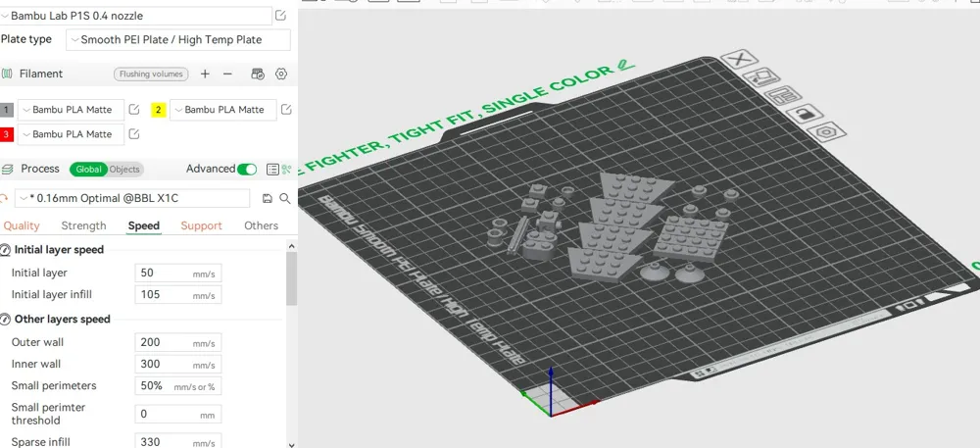
Task: Open filament settings gear icon
Action: point(280,74)
